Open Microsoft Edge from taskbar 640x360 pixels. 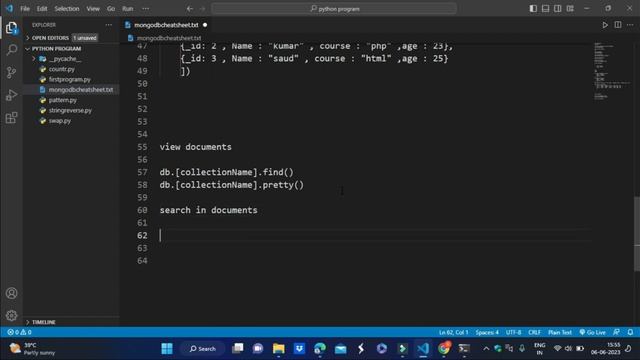pyautogui.click(x=320, y=349)
